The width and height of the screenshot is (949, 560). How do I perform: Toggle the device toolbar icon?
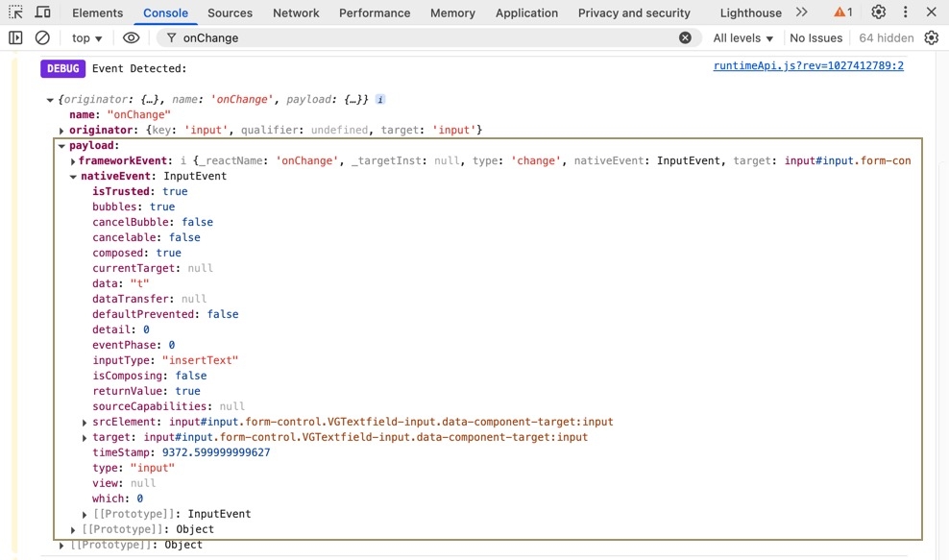pyautogui.click(x=42, y=12)
